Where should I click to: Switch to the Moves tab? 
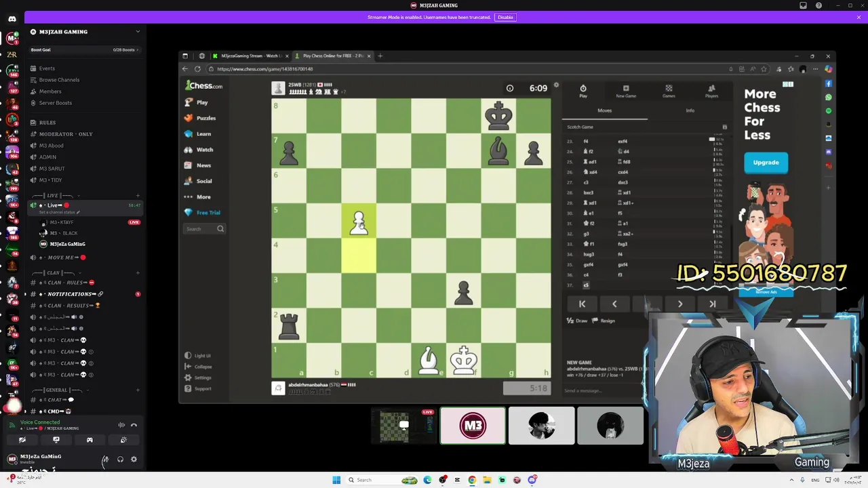(x=604, y=110)
